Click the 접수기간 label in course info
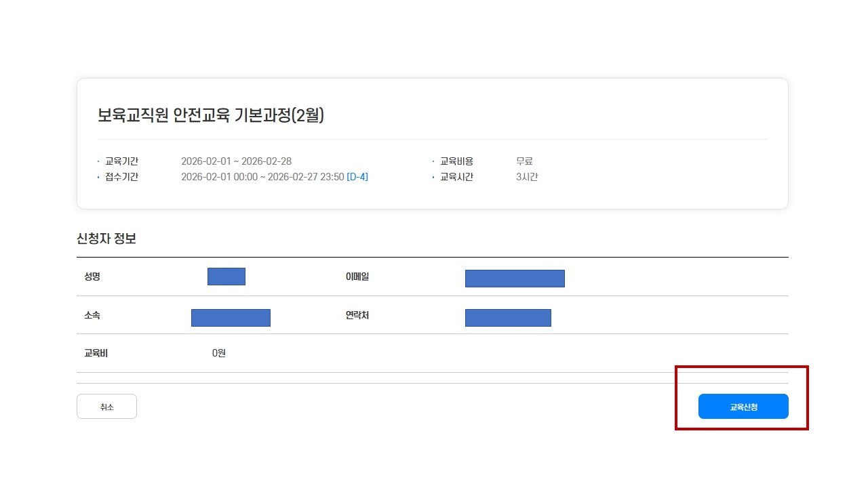Screen dimensions: 868x488 (x=121, y=177)
